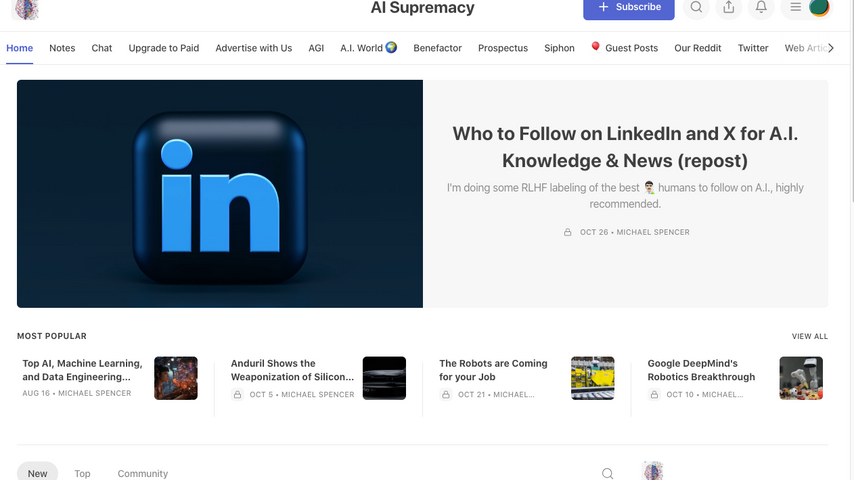Open 'The Robots are Coming for your Job'
This screenshot has width=854, height=480.
[493, 370]
